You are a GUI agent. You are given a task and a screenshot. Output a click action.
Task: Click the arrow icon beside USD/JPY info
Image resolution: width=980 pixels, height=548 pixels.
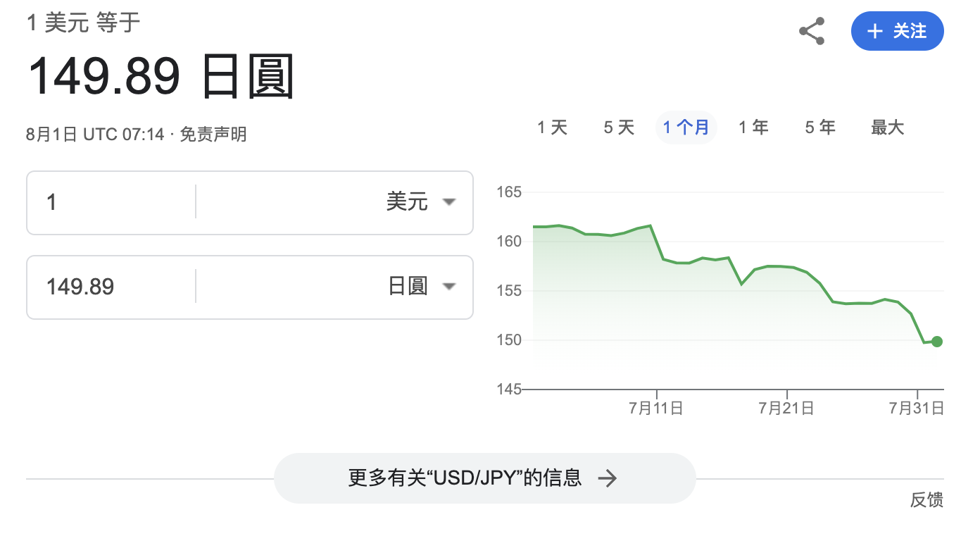tap(607, 479)
